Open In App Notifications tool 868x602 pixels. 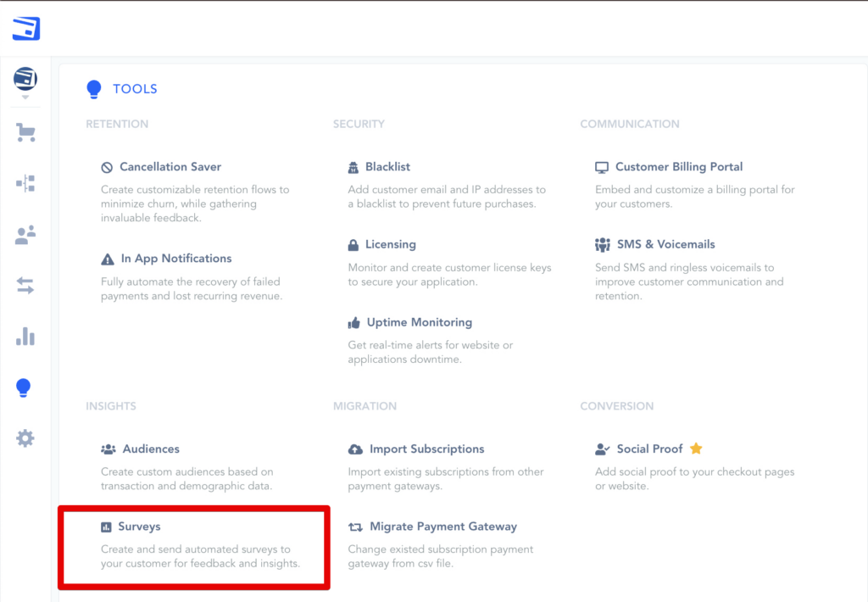175,259
